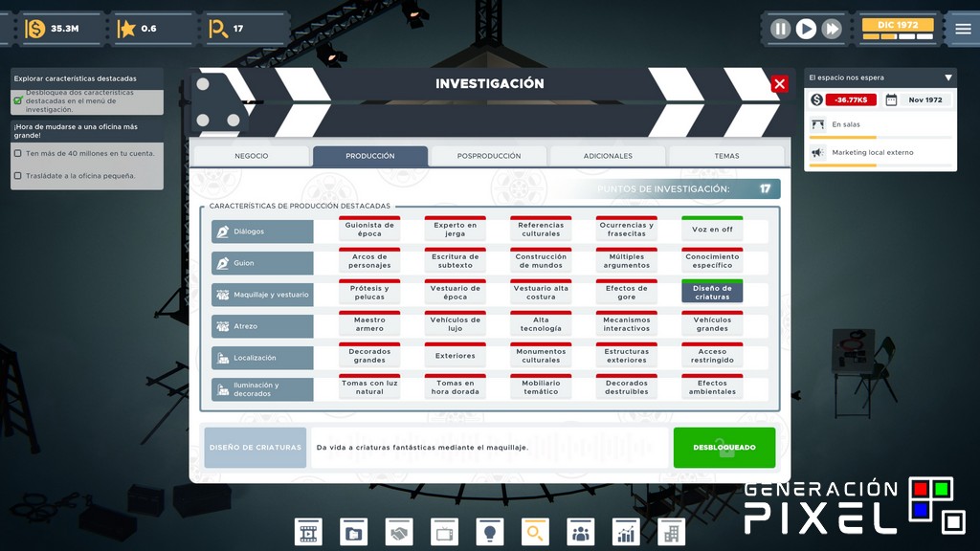This screenshot has height=551, width=980.
Task: Select the highlighted research magnifier icon
Action: coord(537,531)
